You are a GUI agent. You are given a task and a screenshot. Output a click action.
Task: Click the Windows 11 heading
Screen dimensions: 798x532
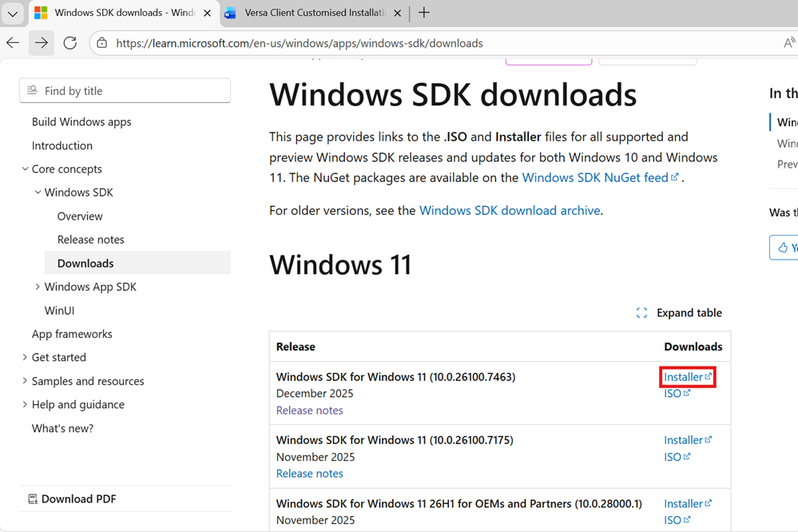pos(340,264)
